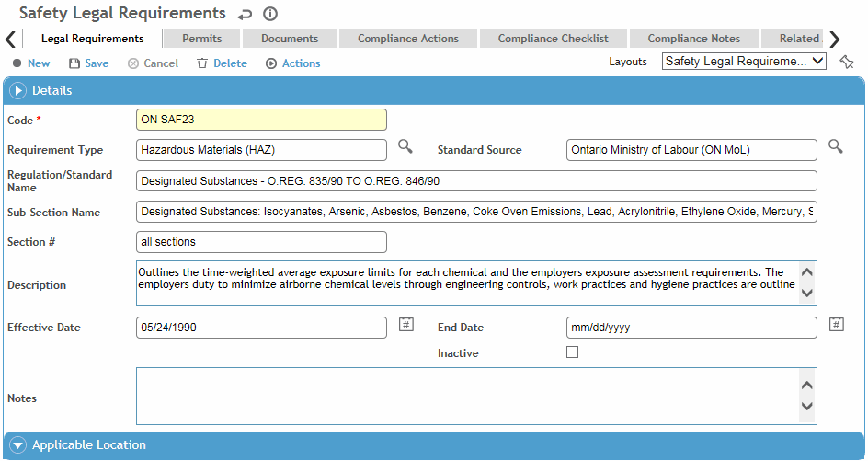Click the back arrow icon beside the title
This screenshot has height=461, width=868.
[245, 15]
